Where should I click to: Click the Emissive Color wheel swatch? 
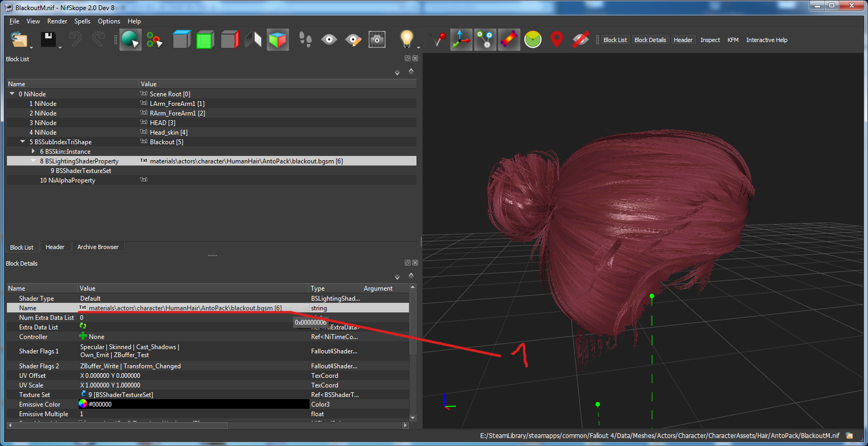tap(83, 404)
